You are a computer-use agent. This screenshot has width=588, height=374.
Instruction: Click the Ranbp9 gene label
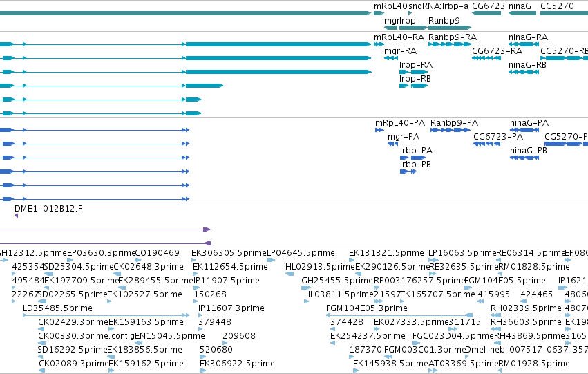coord(444,20)
